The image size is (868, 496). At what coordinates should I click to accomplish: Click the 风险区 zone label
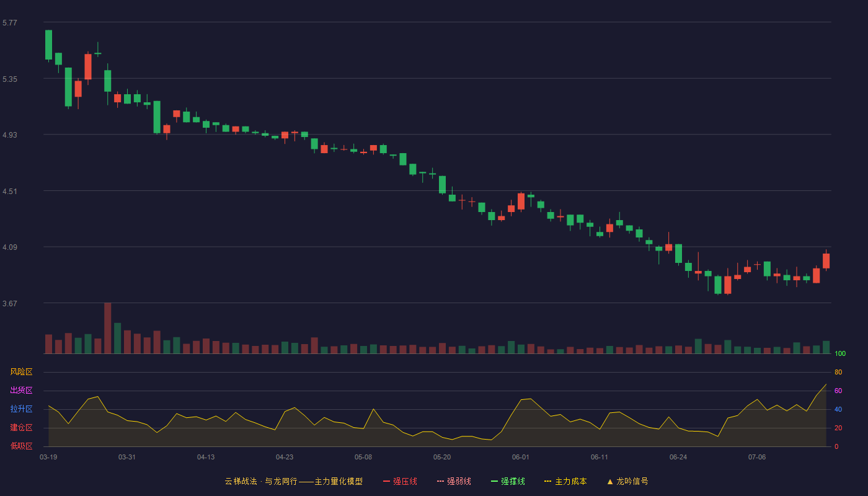click(21, 372)
